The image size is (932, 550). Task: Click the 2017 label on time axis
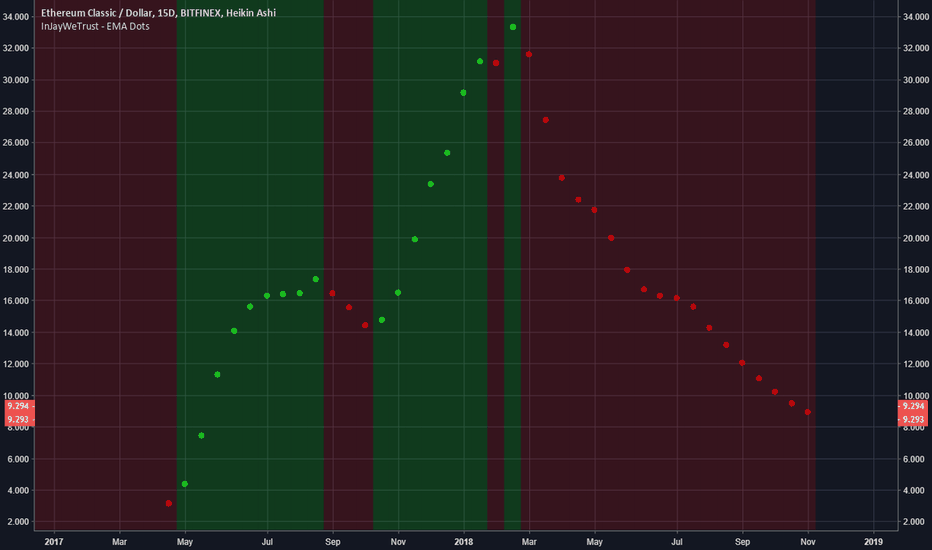pyautogui.click(x=54, y=542)
